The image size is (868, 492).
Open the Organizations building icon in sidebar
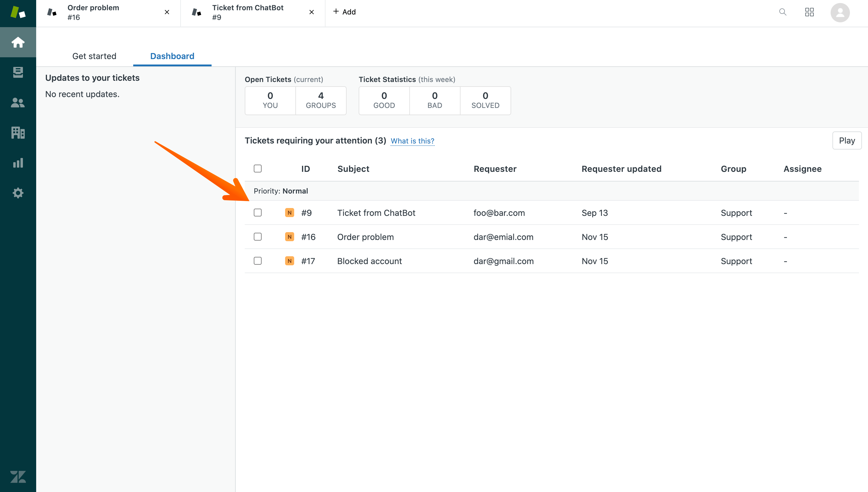coord(18,132)
